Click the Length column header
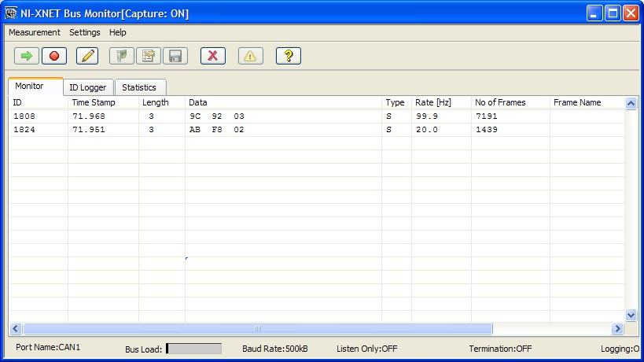The image size is (644, 362). (162, 102)
